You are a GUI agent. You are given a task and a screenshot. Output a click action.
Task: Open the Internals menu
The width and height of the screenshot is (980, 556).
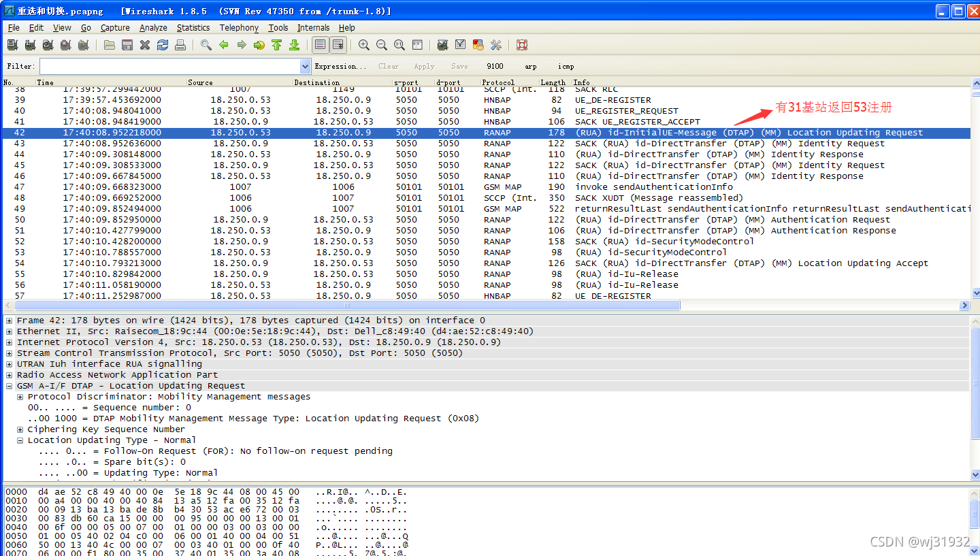(313, 28)
